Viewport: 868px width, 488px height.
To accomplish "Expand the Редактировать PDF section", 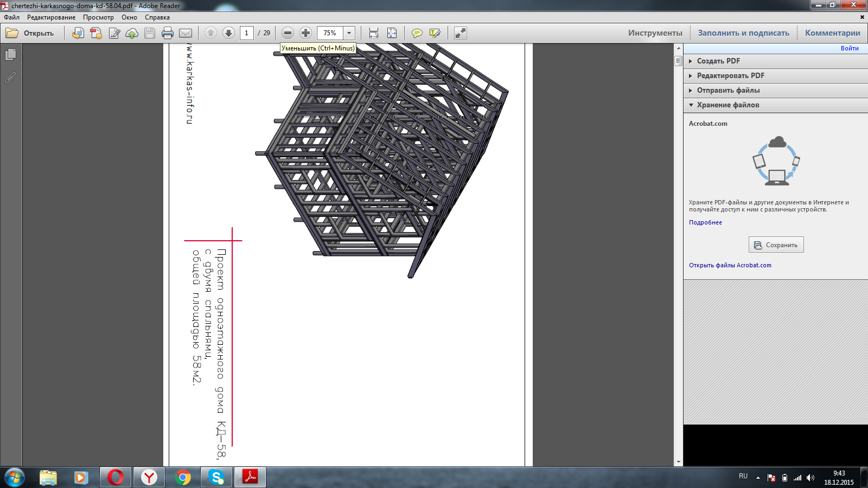I will click(x=730, y=76).
